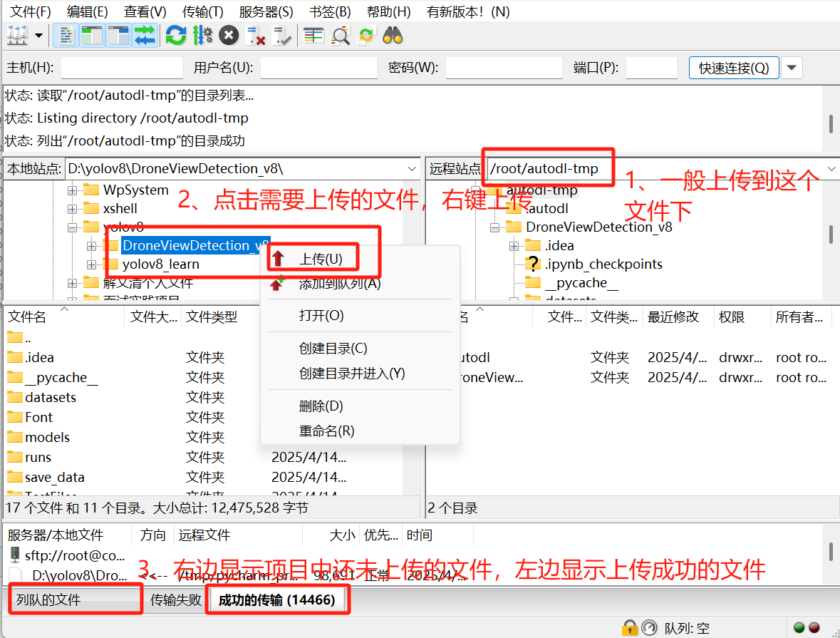
Task: Choose 上传(U) from the context menu
Action: tap(321, 259)
